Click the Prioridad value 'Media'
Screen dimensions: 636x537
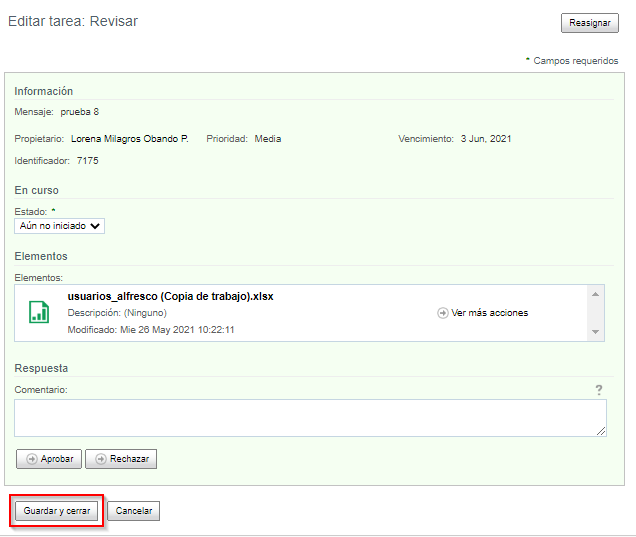tap(268, 139)
